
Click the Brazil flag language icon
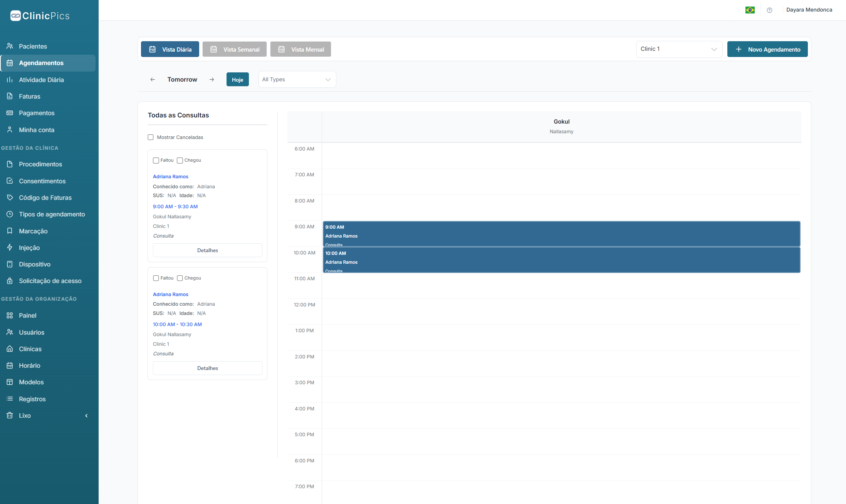click(750, 10)
